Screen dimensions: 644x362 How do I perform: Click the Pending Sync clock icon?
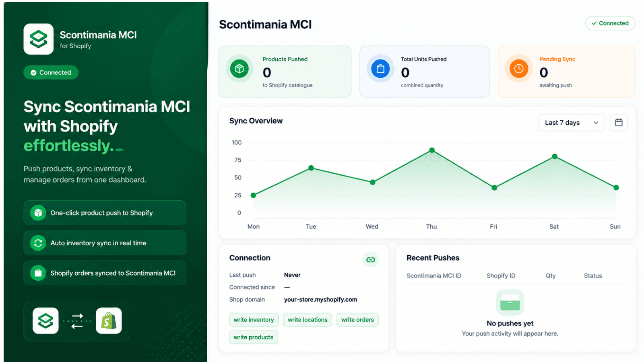click(x=519, y=69)
